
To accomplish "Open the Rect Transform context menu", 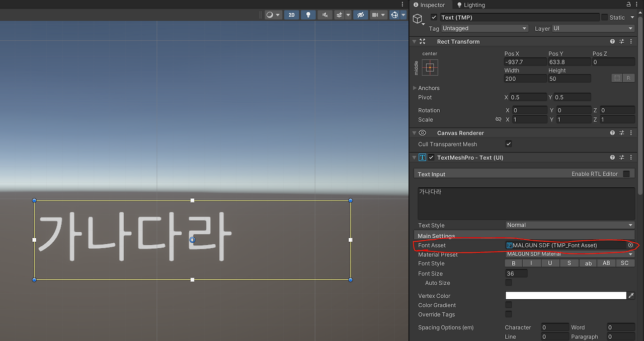I will pyautogui.click(x=631, y=41).
